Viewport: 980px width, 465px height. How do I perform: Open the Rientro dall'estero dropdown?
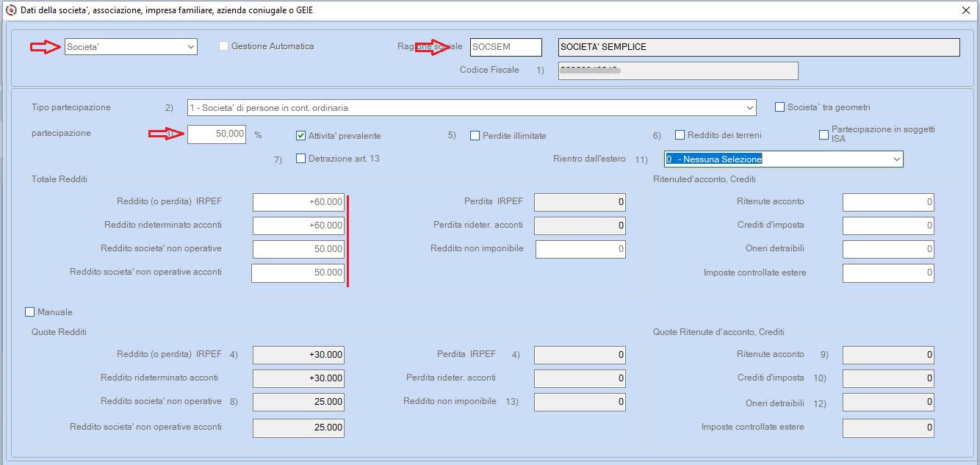[x=784, y=159]
